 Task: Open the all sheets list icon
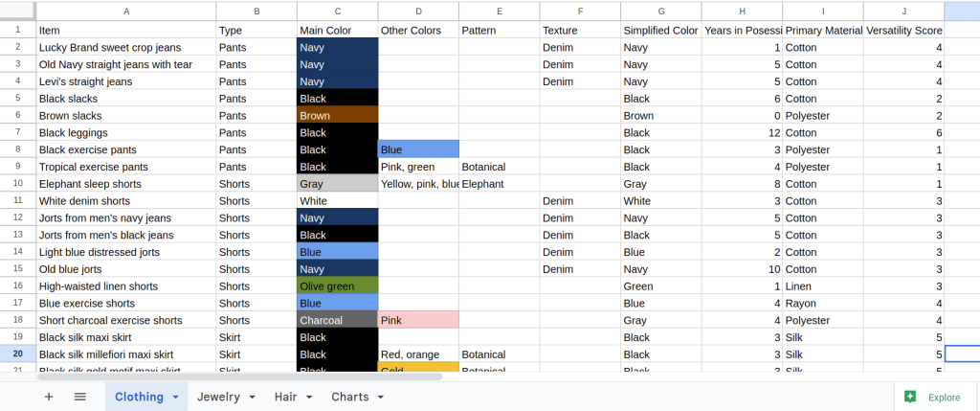(x=80, y=397)
